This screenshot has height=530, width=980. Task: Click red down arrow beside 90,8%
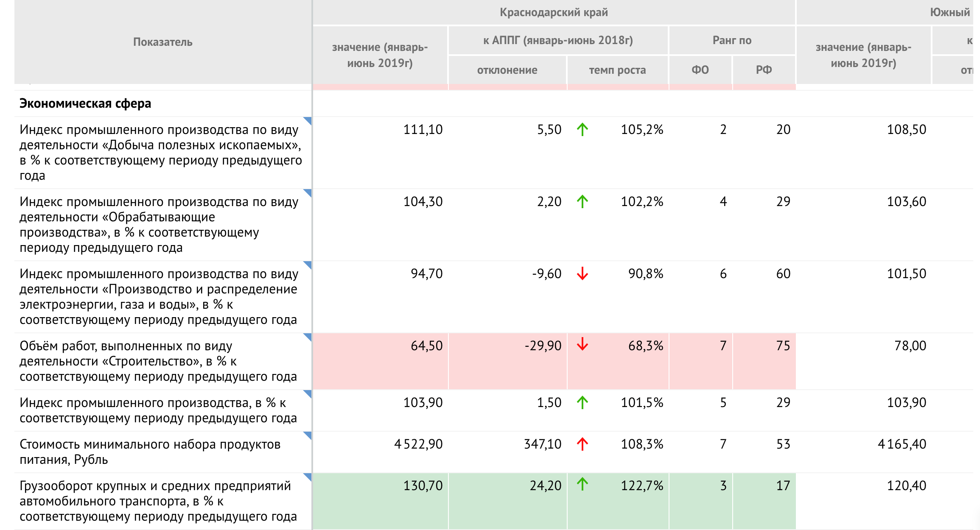coord(582,273)
